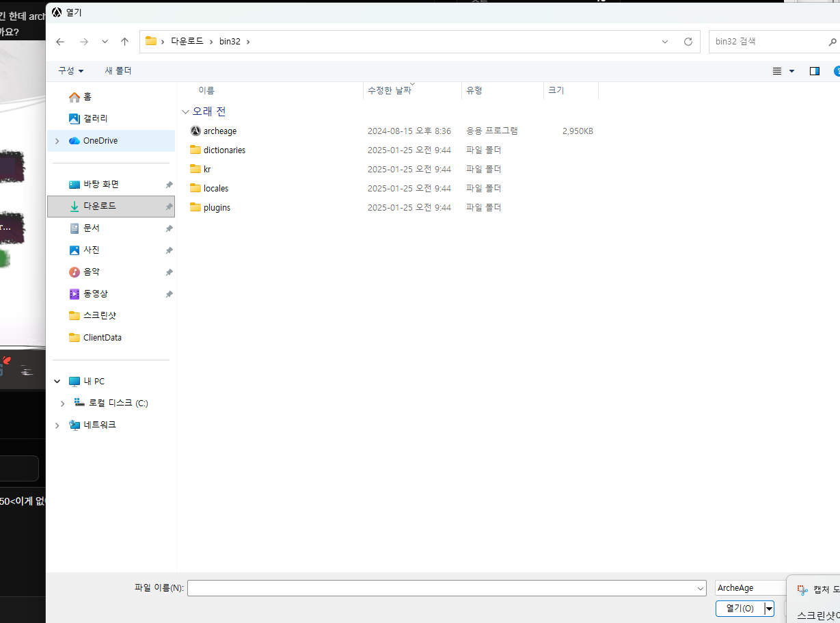The width and height of the screenshot is (840, 623).
Task: Select the plugins folder icon
Action: tap(195, 207)
